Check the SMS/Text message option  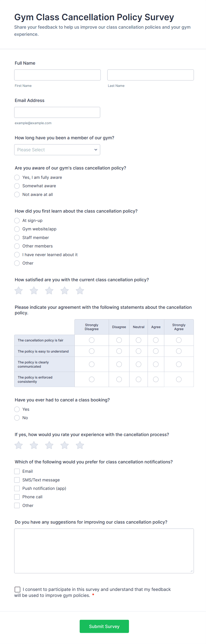click(17, 480)
